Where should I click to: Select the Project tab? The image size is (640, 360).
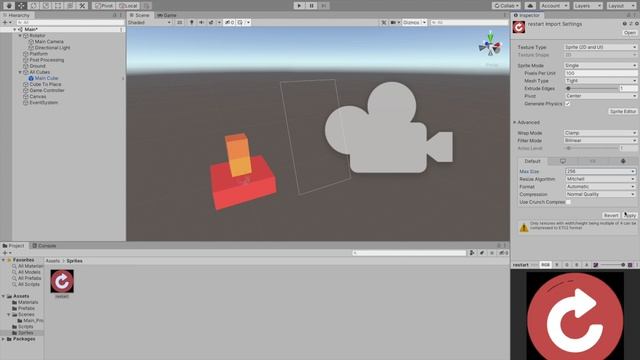14,246
